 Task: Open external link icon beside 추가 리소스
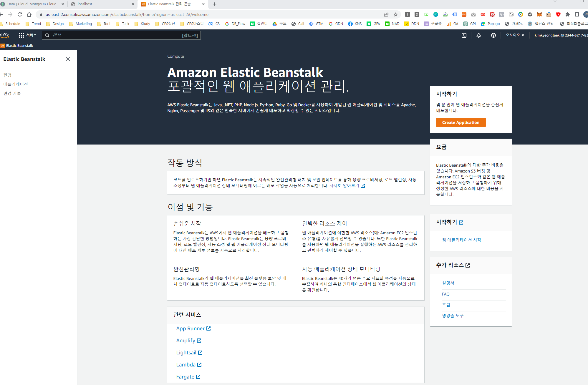[x=468, y=265]
